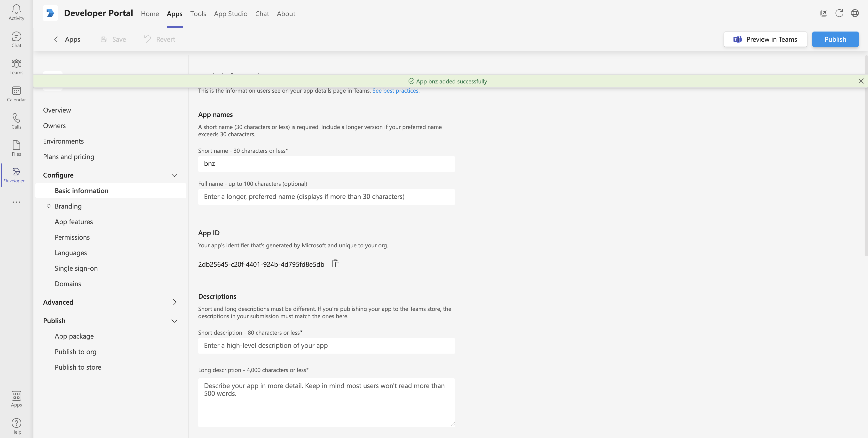This screenshot has width=868, height=438.
Task: Click the Publish button
Action: point(835,39)
